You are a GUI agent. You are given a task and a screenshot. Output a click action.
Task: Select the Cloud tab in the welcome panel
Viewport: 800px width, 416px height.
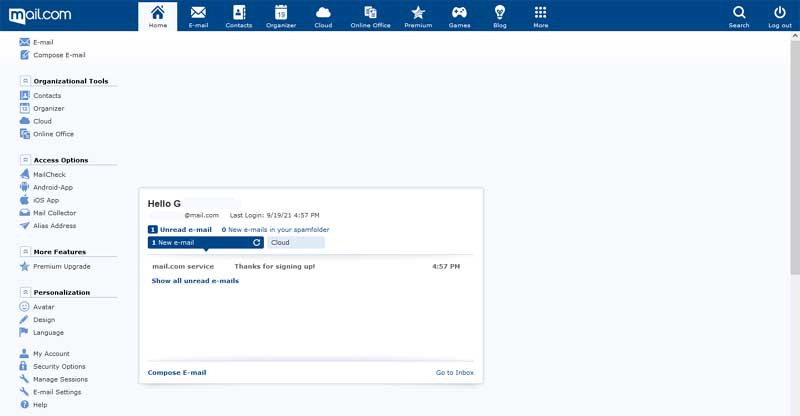pos(295,242)
